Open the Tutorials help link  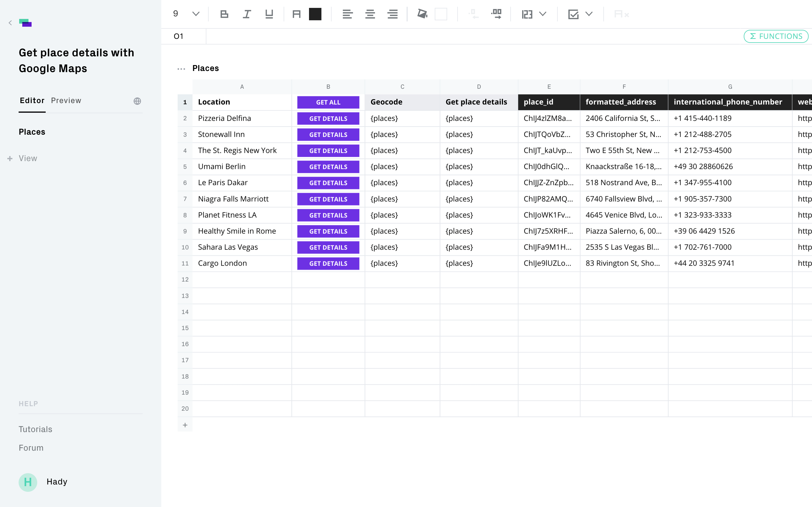[x=35, y=429]
